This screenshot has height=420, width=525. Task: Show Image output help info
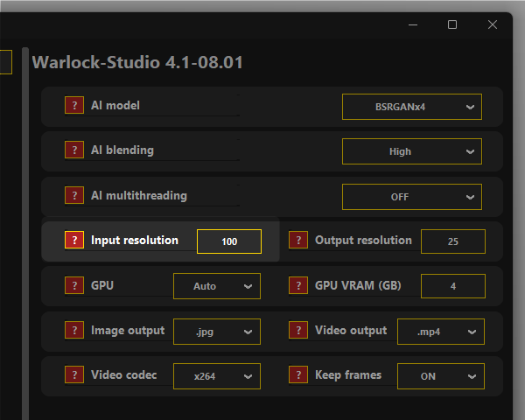(x=74, y=332)
